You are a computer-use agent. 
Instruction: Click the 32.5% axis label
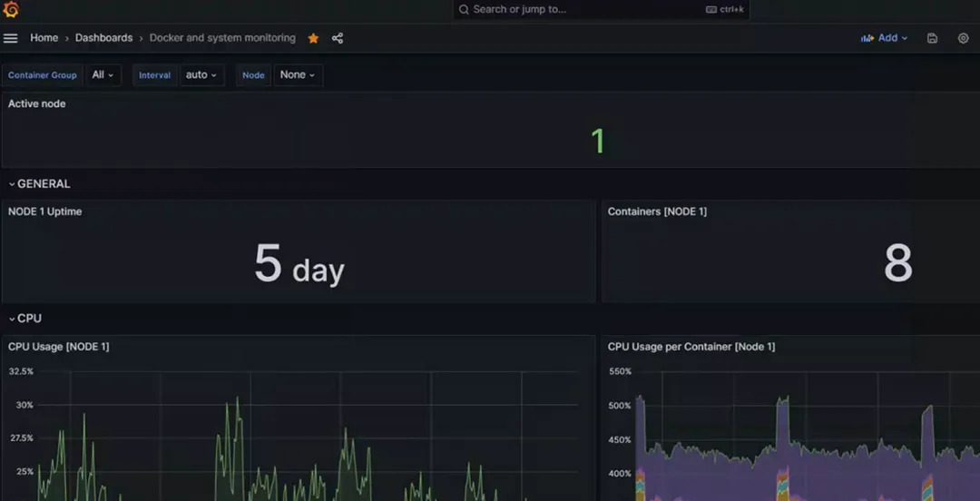21,371
